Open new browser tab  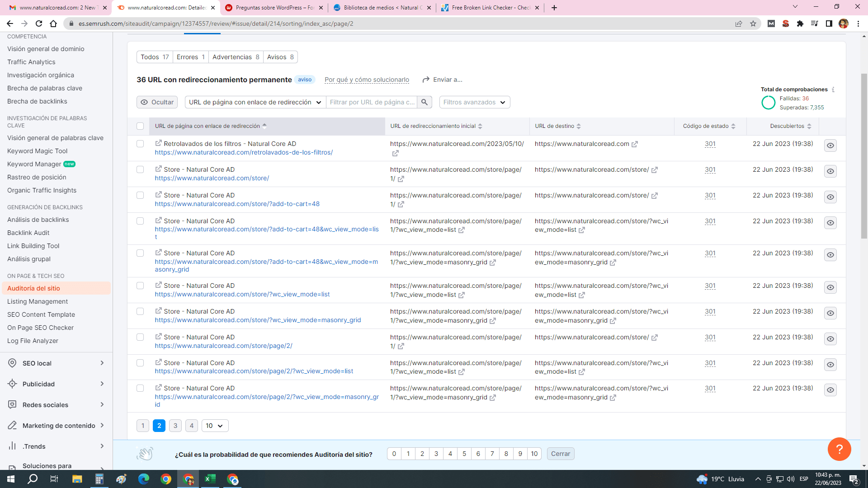554,8
